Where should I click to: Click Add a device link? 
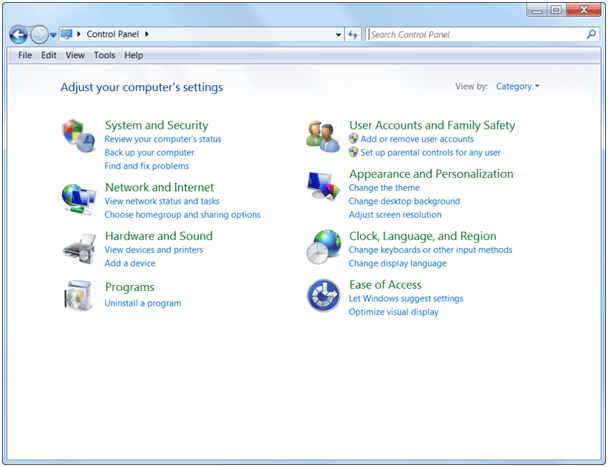point(130,263)
